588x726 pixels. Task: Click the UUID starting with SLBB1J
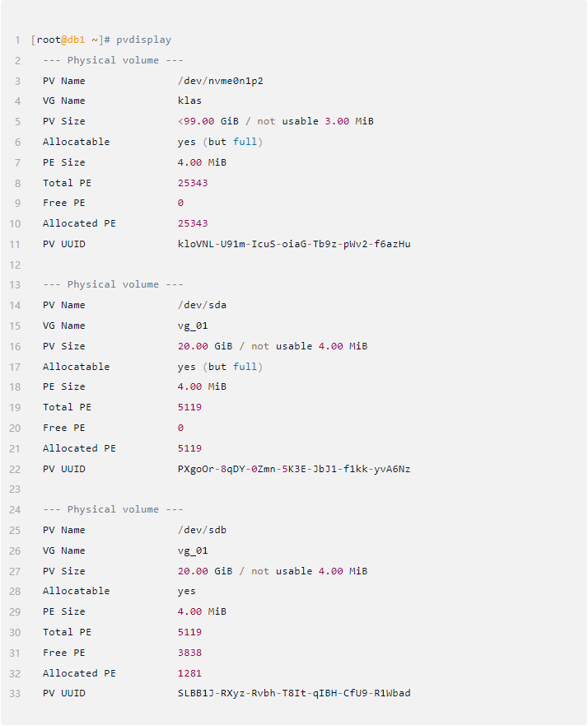tap(294, 693)
